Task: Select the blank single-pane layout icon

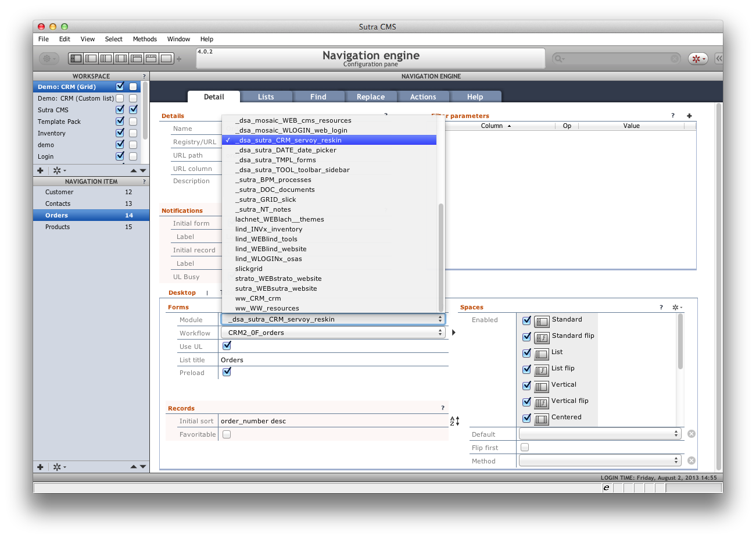Action: [166, 58]
